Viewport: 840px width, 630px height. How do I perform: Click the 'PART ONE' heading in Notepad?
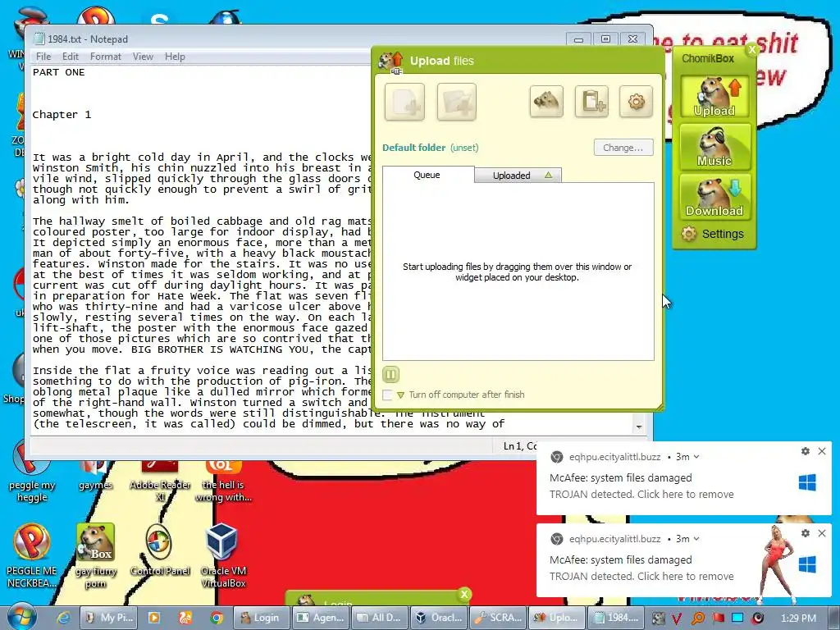(58, 72)
